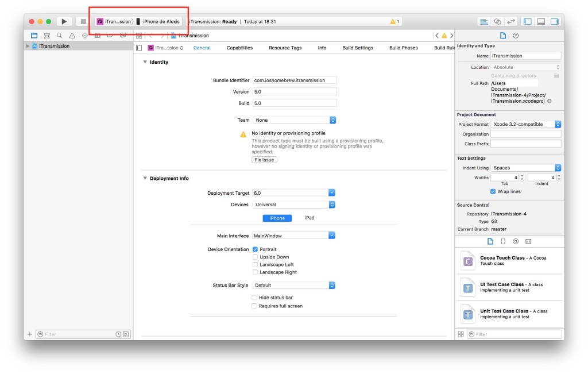Reveal the project full path in Finder
588x374 pixels.
[550, 101]
